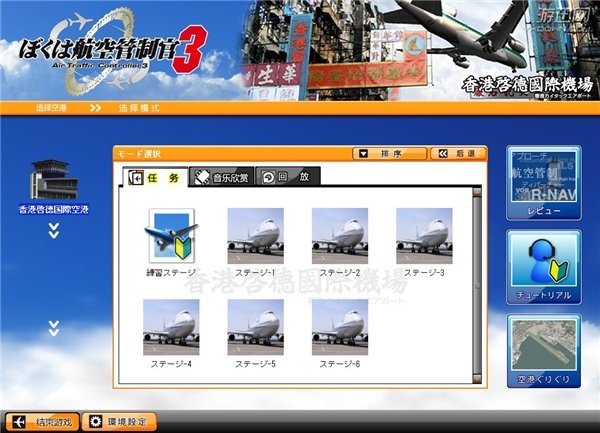
Task: Click the airplane icon on 结束游戏
Action: 19,422
